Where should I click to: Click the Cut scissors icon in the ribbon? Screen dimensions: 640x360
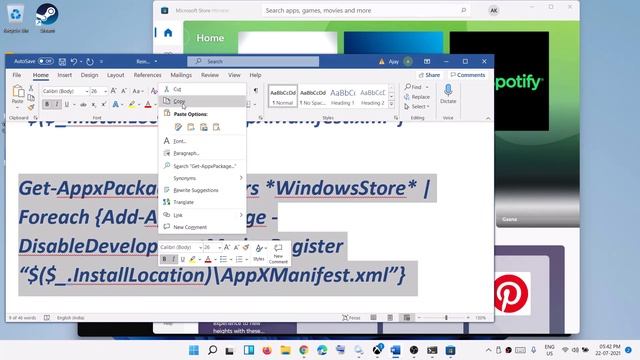coord(31,88)
